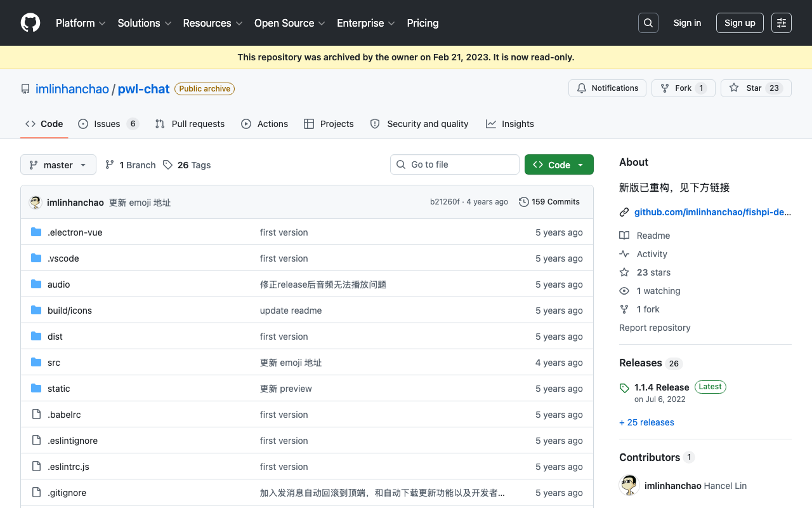
Task: Click the star icon in Star button
Action: coord(734,88)
